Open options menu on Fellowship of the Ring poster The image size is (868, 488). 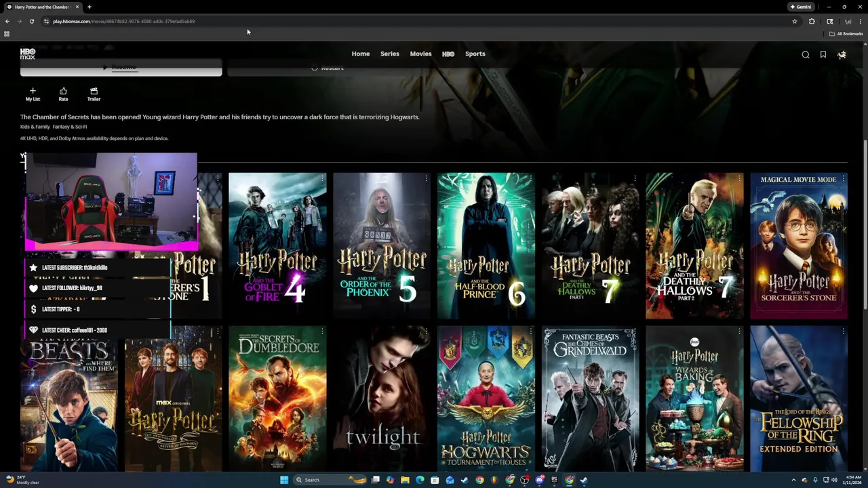[844, 331]
